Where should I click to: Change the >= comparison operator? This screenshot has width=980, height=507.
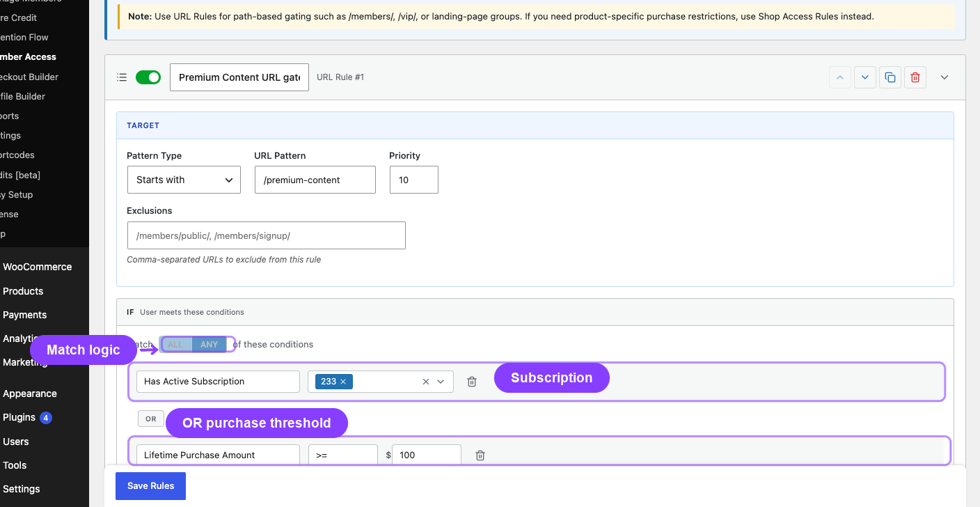coord(343,455)
